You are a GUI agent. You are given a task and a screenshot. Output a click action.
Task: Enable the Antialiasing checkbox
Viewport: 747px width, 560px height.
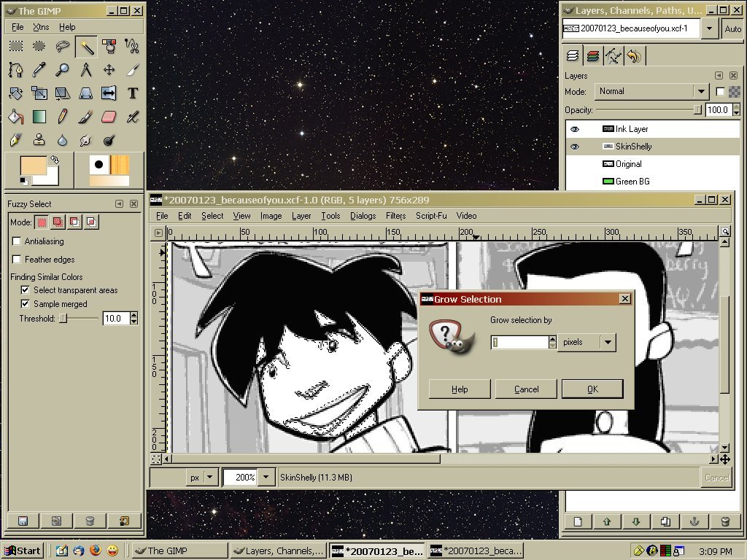[17, 241]
